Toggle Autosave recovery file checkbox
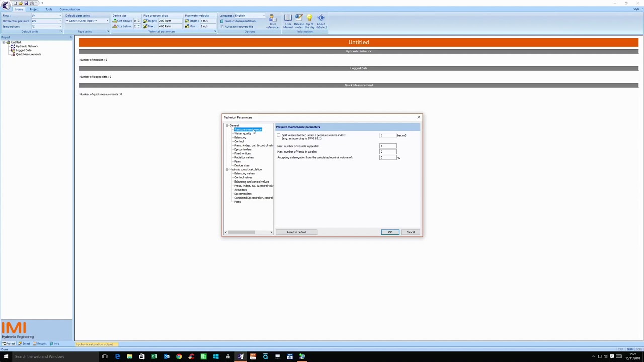The height and width of the screenshot is (362, 644). 222,26
